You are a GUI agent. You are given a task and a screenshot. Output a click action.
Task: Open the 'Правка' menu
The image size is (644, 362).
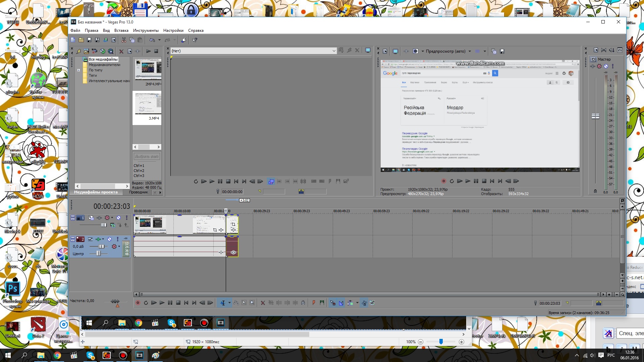92,31
